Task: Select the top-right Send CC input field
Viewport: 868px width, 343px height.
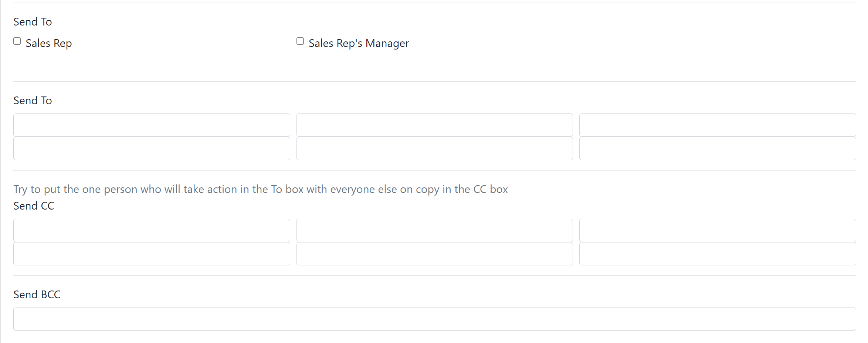Action: point(718,230)
